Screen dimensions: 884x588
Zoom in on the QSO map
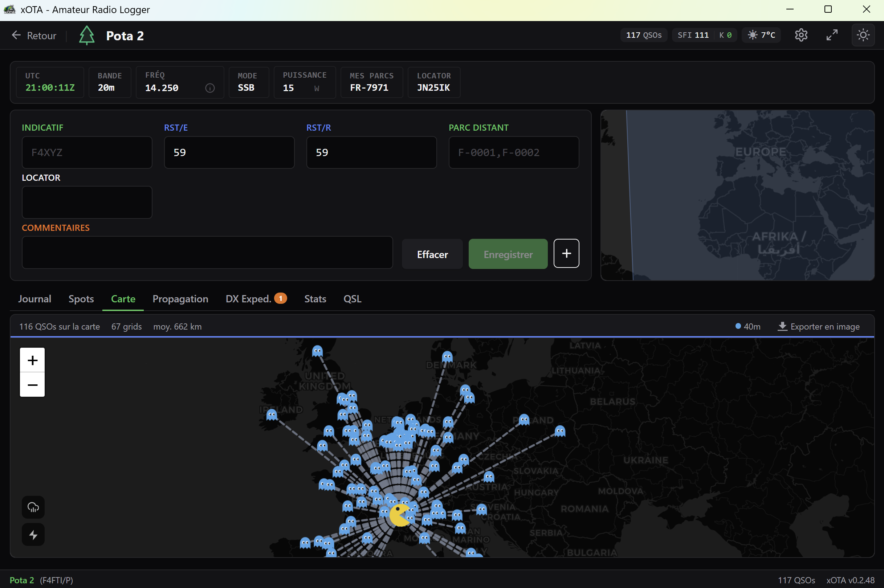pos(32,360)
